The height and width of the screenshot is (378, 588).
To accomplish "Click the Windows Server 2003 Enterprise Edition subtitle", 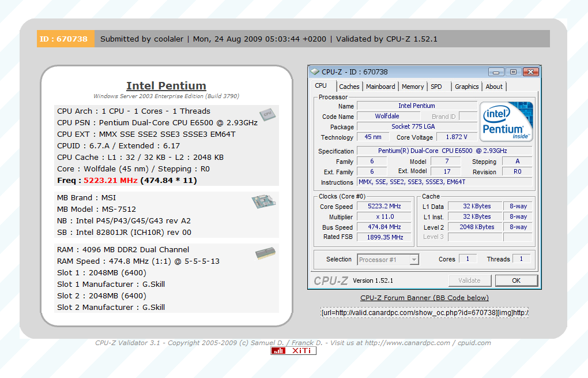I will 166,96.
